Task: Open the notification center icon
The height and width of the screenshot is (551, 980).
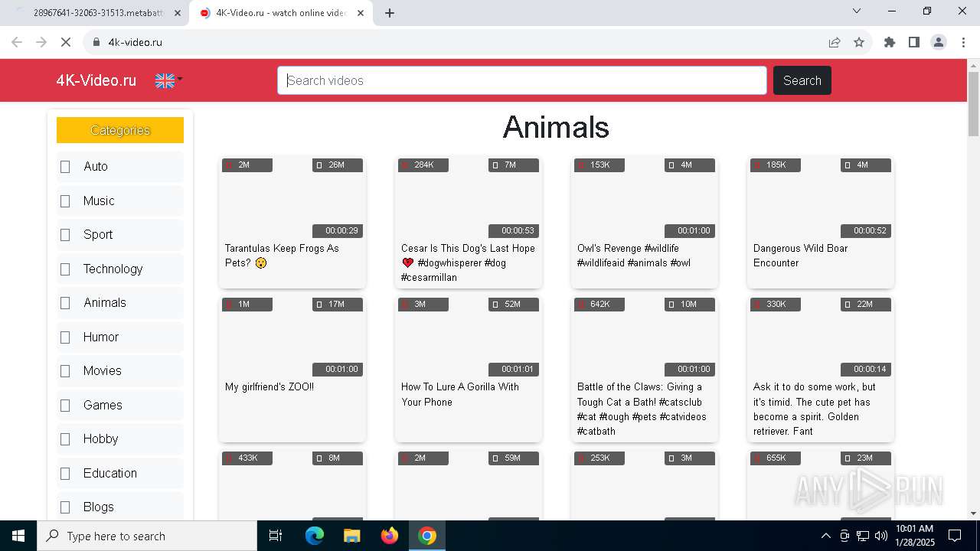Action: coord(955,536)
